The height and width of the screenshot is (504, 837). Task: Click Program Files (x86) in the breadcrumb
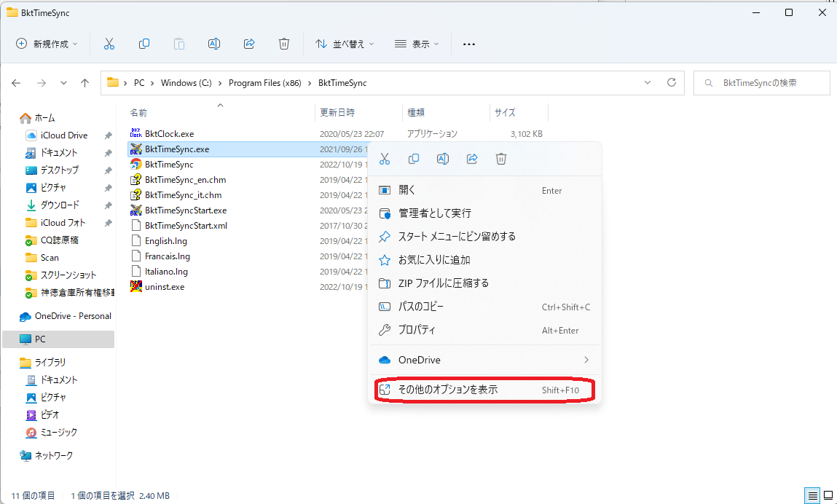[264, 83]
